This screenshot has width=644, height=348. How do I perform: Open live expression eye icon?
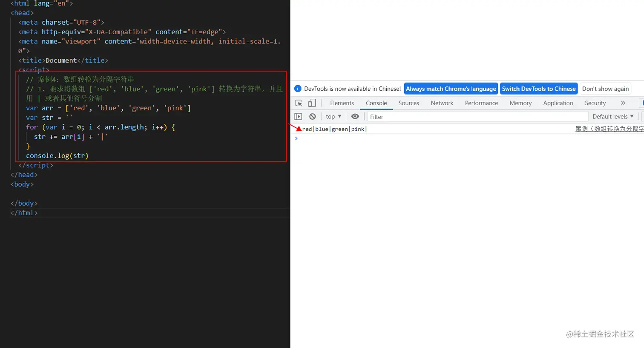tap(355, 116)
